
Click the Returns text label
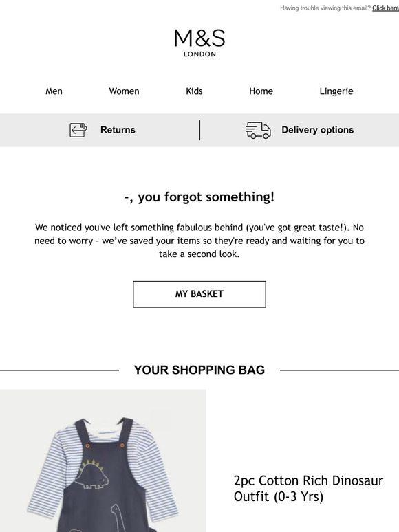[x=118, y=130]
